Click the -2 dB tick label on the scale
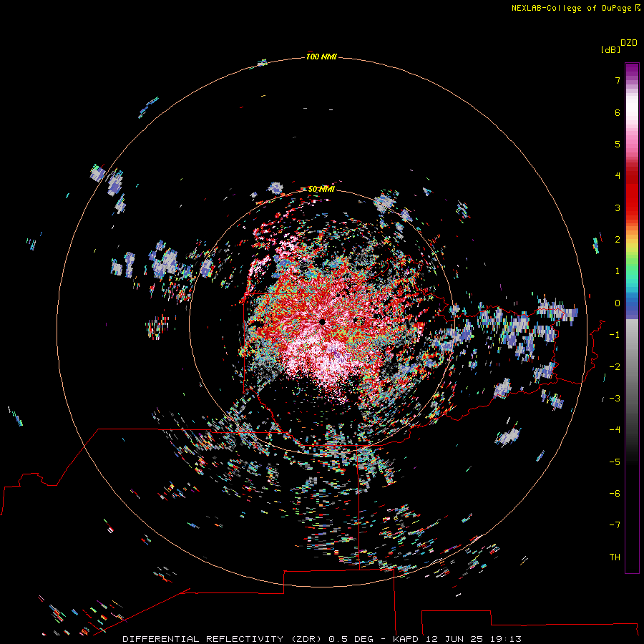Image resolution: width=644 pixels, height=644 pixels. 615,367
